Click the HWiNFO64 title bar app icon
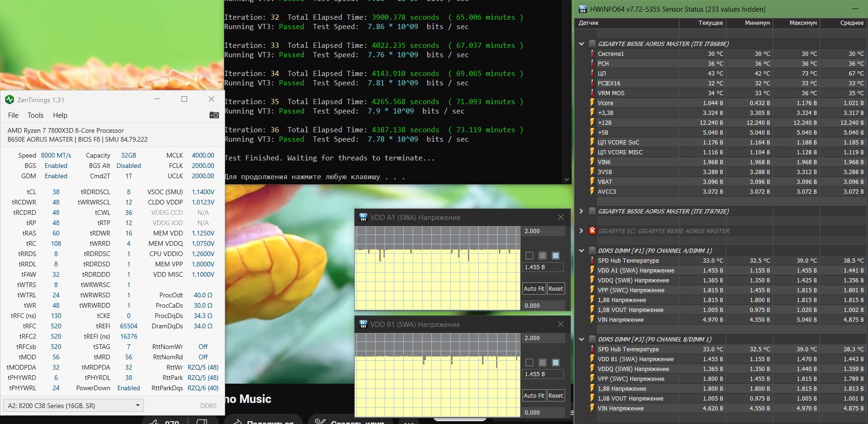This screenshot has height=424, width=868. (583, 9)
